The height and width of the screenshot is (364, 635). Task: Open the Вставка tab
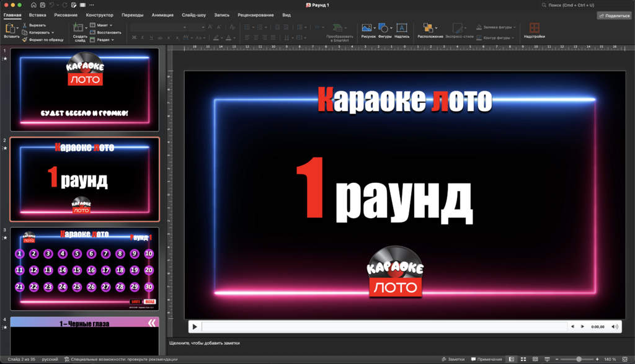tap(37, 15)
